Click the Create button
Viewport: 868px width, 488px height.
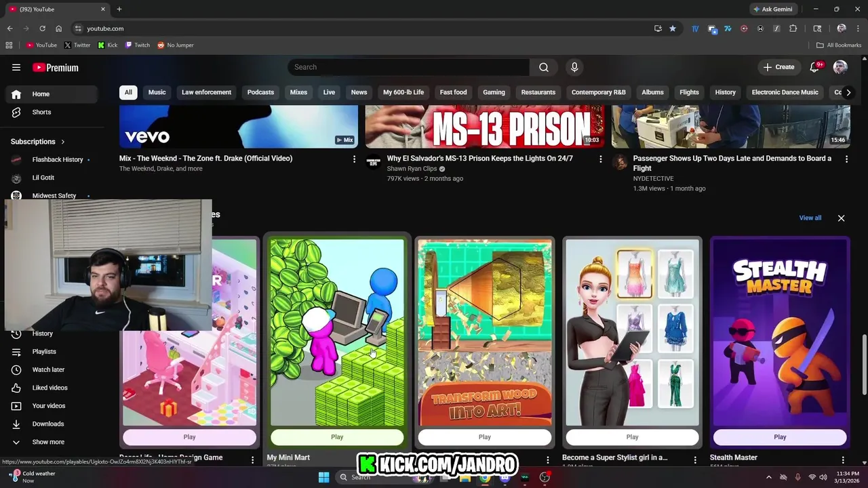click(778, 67)
